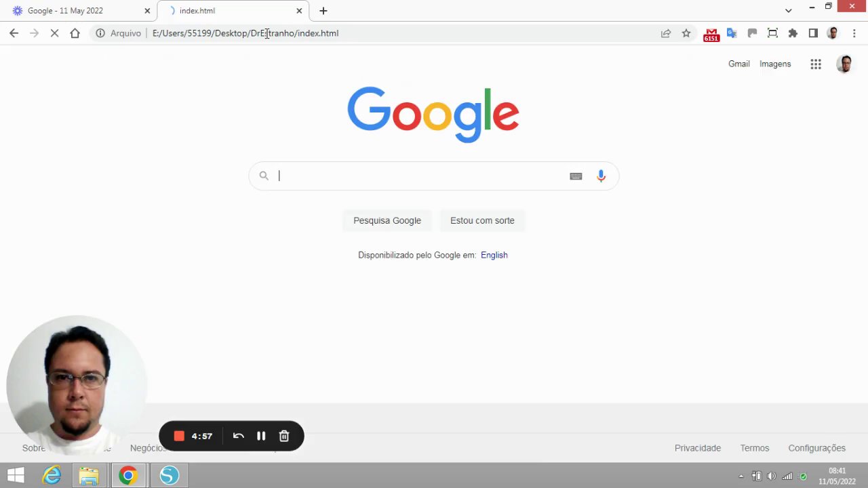Click the Pesquisa Google button
The width and height of the screenshot is (868, 488).
click(387, 220)
